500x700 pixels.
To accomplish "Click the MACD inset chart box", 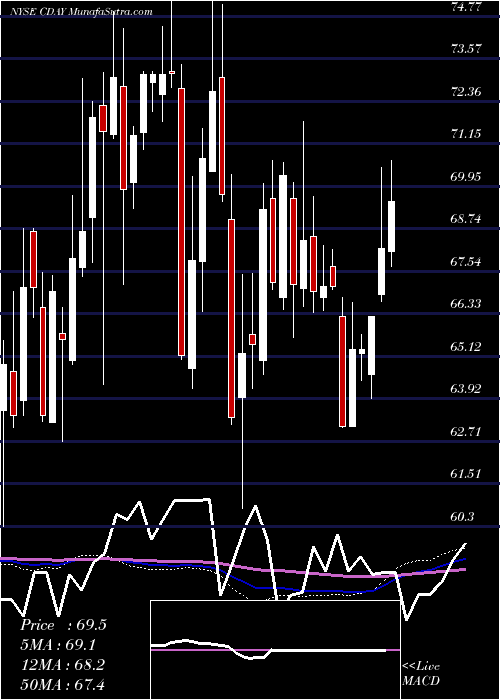I will point(275,650).
